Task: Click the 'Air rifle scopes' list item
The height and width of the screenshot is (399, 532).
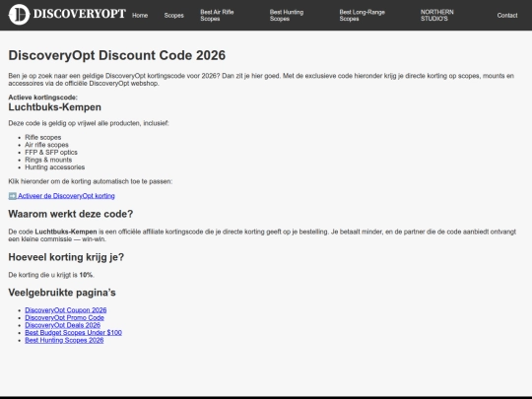Action: (x=47, y=145)
